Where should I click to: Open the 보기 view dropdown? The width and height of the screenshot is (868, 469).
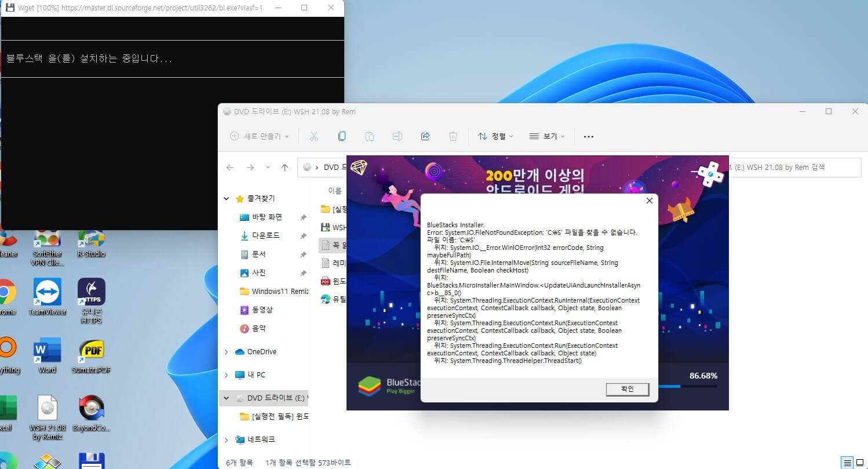click(x=547, y=136)
